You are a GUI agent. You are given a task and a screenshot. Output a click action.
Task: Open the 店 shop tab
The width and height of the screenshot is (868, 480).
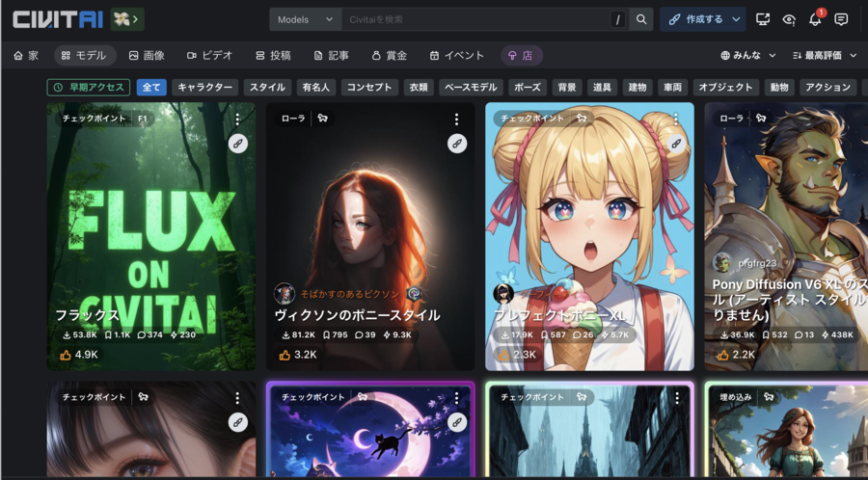coord(522,55)
